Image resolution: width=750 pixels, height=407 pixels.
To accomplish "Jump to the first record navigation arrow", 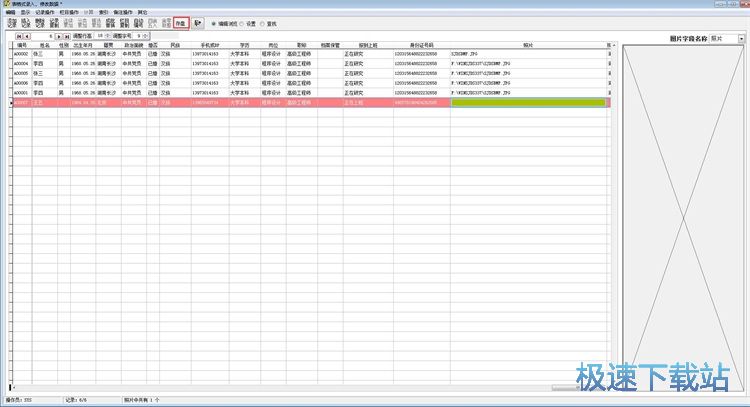I will pos(19,36).
